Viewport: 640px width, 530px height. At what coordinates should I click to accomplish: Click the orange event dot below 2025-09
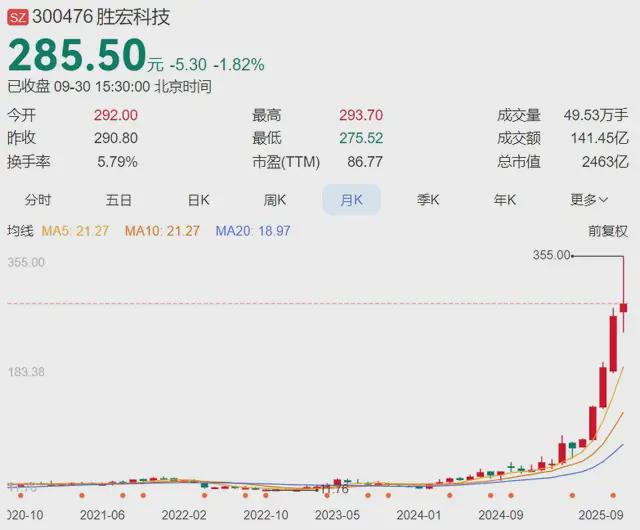[613, 495]
